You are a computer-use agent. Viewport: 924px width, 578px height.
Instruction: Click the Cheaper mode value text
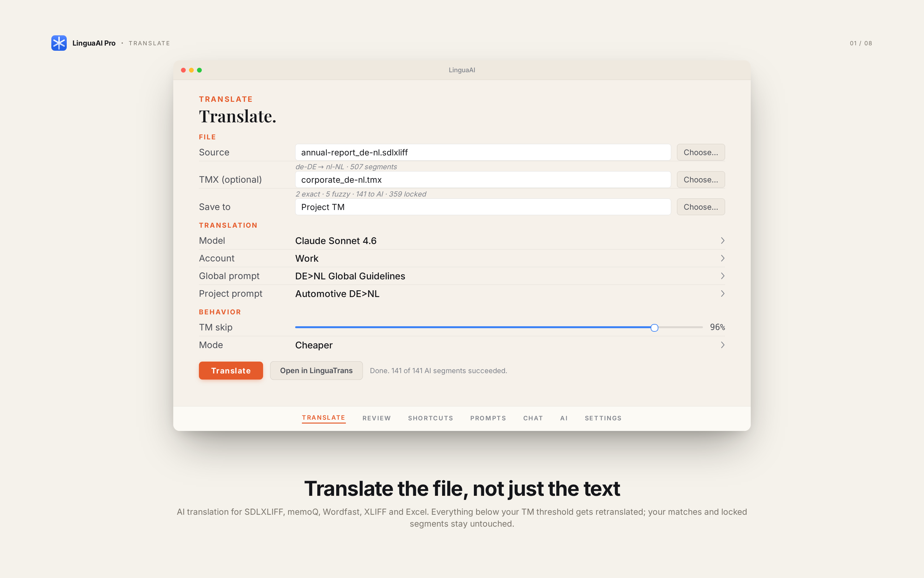[314, 345]
